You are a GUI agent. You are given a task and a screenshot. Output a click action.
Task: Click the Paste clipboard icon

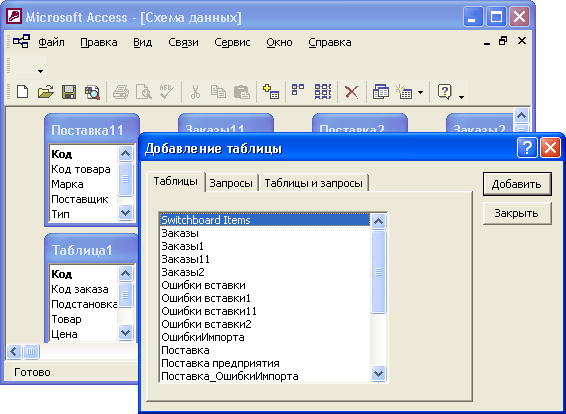[241, 92]
